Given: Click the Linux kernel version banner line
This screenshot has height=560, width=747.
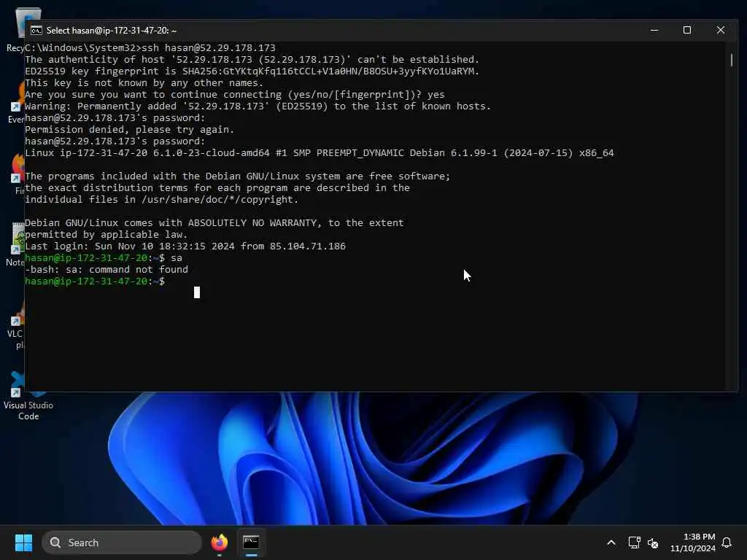Looking at the screenshot, I should click(x=320, y=153).
